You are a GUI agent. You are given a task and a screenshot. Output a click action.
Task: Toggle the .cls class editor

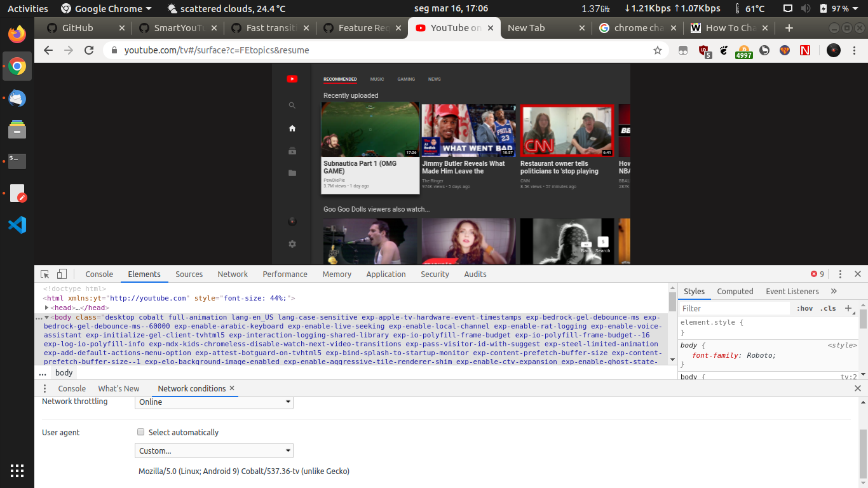coord(828,308)
